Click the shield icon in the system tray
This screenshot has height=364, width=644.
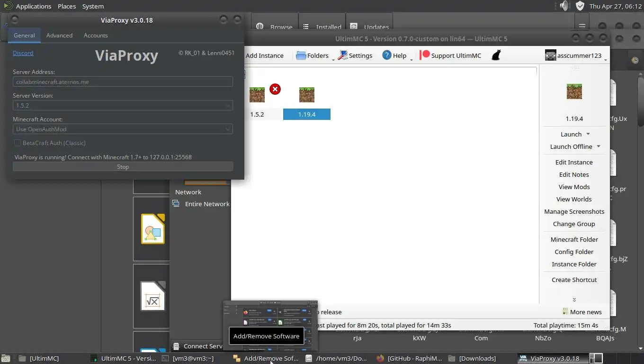pyautogui.click(x=580, y=6)
